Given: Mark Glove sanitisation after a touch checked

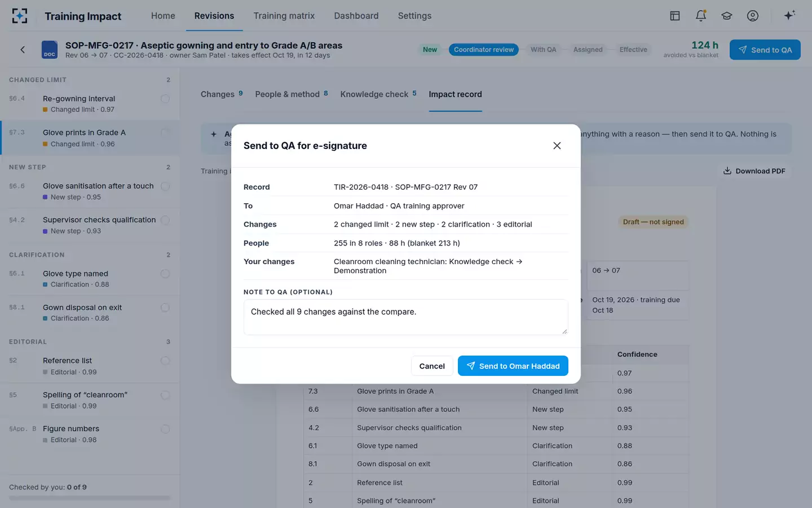Looking at the screenshot, I should (165, 186).
